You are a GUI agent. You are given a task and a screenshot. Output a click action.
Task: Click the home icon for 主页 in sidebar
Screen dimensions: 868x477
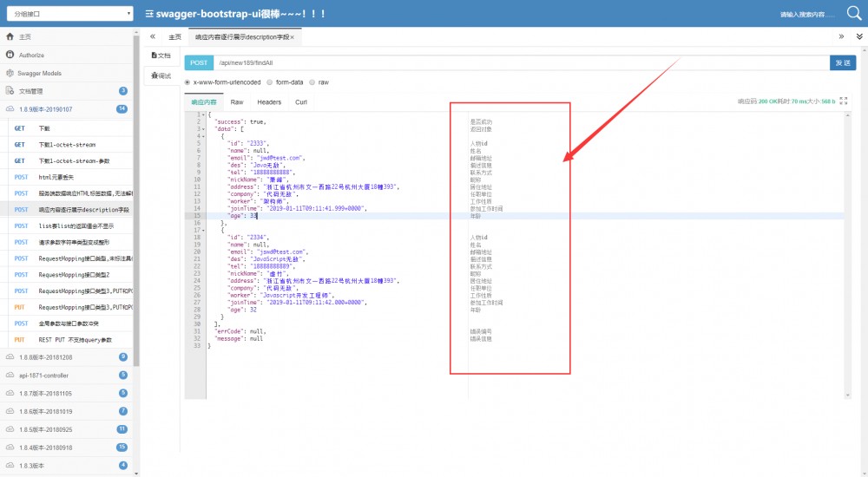coord(10,36)
